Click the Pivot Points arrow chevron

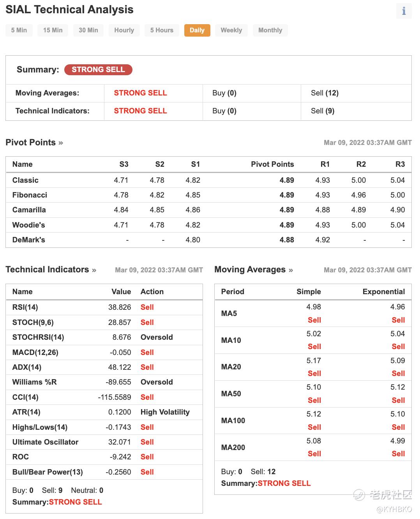[61, 143]
